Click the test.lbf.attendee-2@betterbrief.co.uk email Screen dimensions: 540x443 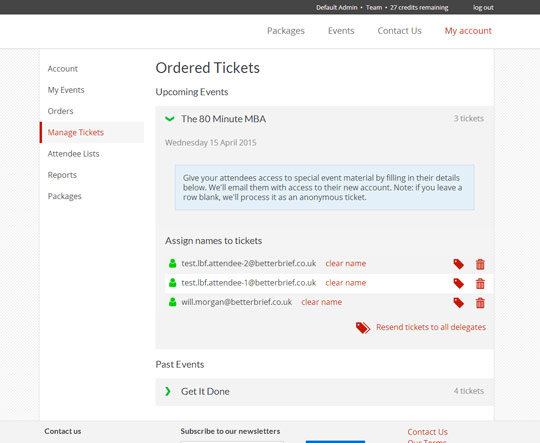click(249, 264)
